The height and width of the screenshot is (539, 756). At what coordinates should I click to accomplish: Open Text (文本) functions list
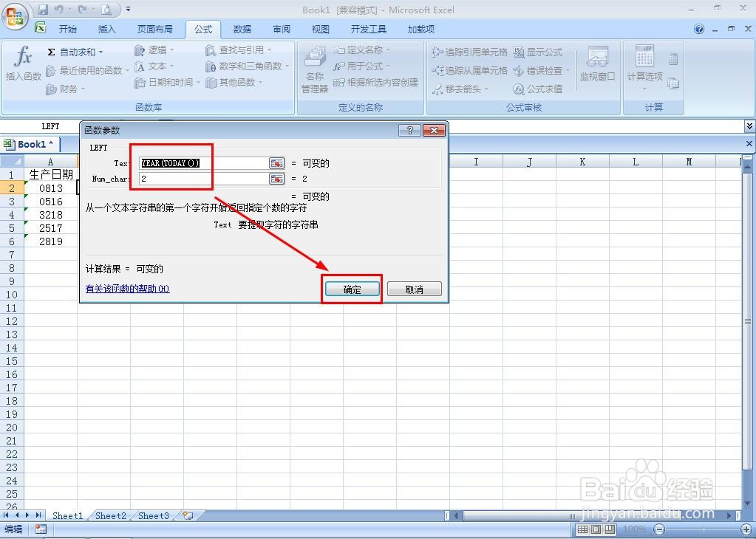point(154,66)
